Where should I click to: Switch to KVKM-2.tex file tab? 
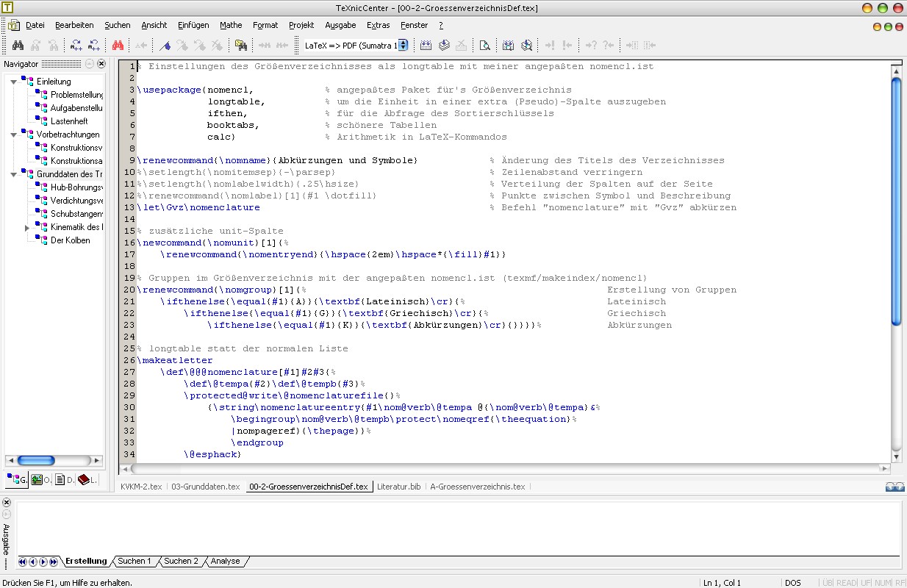pyautogui.click(x=141, y=487)
